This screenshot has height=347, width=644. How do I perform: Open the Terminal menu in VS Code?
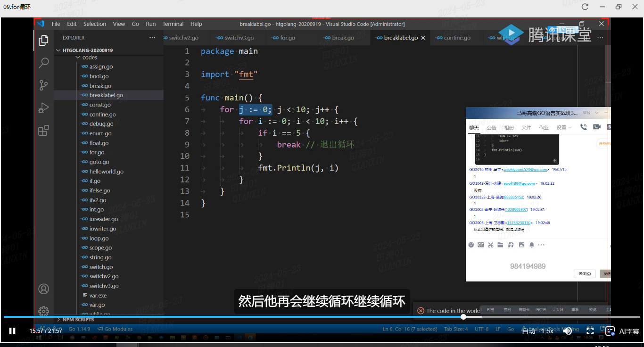[173, 24]
